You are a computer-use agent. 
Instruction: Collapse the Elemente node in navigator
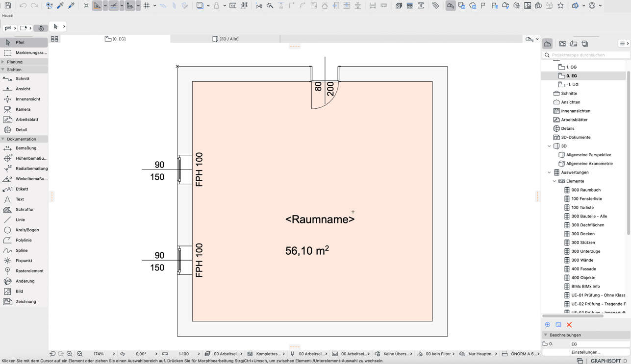click(x=555, y=181)
